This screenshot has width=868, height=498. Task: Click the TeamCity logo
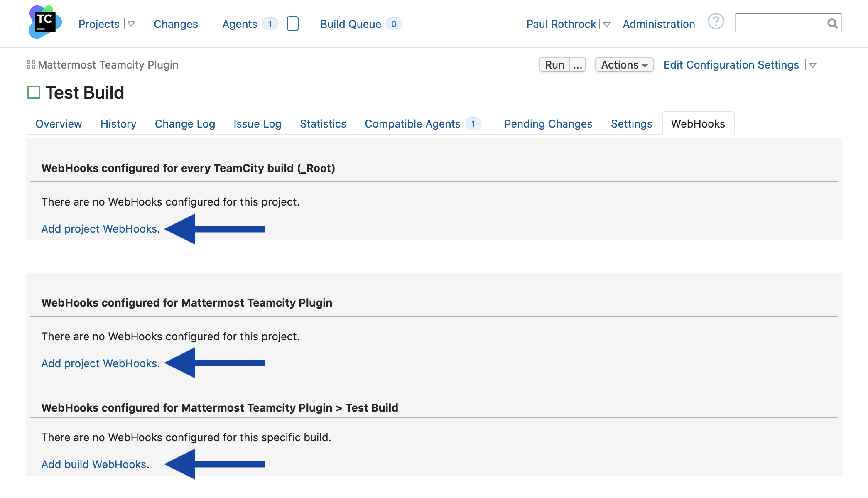44,23
